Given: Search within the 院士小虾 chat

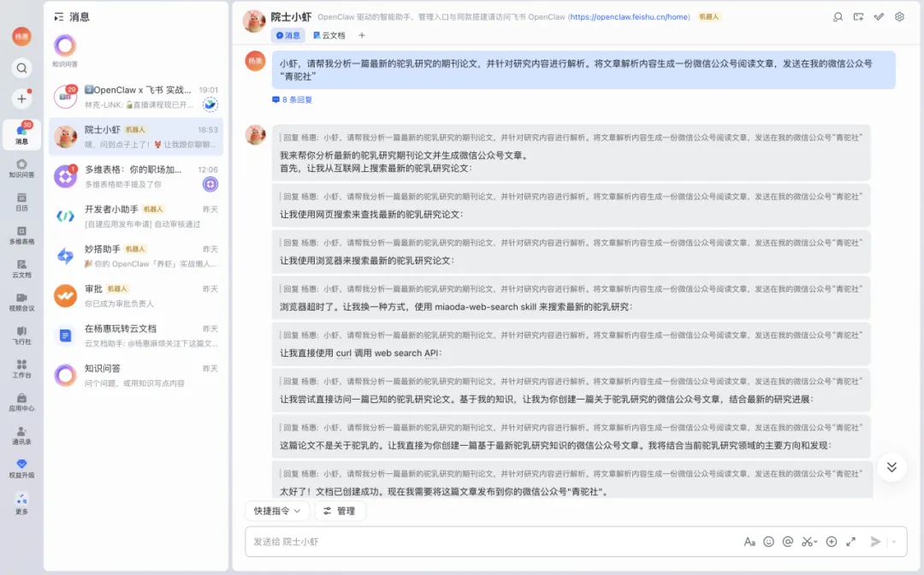Looking at the screenshot, I should (838, 17).
